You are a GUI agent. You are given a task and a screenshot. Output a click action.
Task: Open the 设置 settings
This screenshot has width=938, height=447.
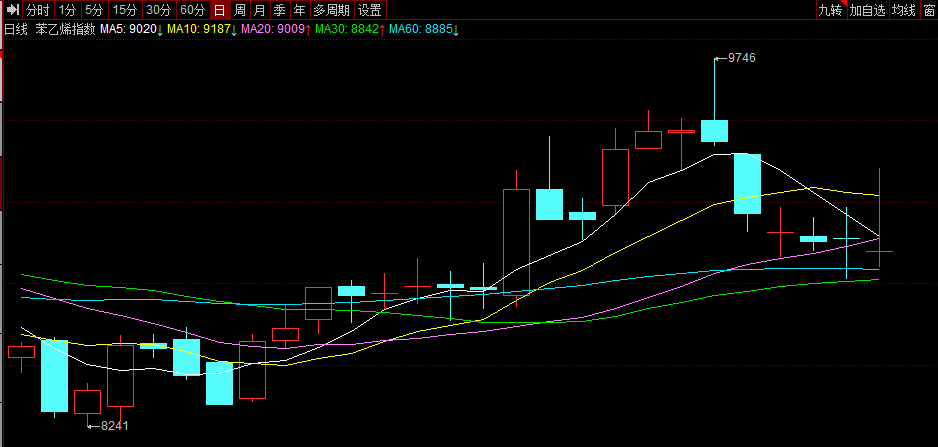click(x=370, y=10)
